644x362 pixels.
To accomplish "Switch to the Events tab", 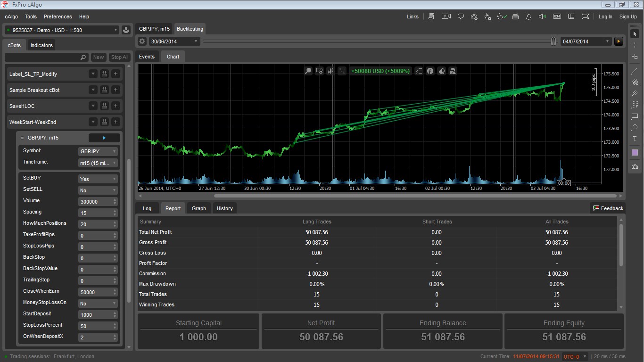I will [x=147, y=57].
